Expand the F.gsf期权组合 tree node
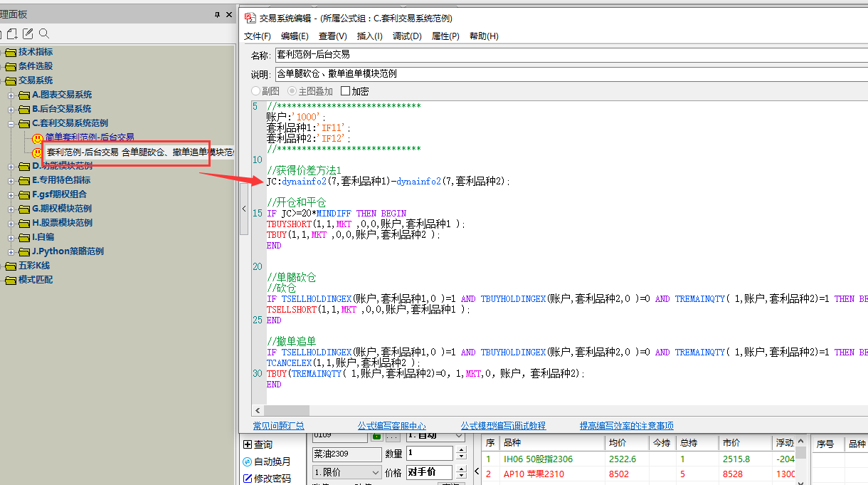 pyautogui.click(x=11, y=194)
